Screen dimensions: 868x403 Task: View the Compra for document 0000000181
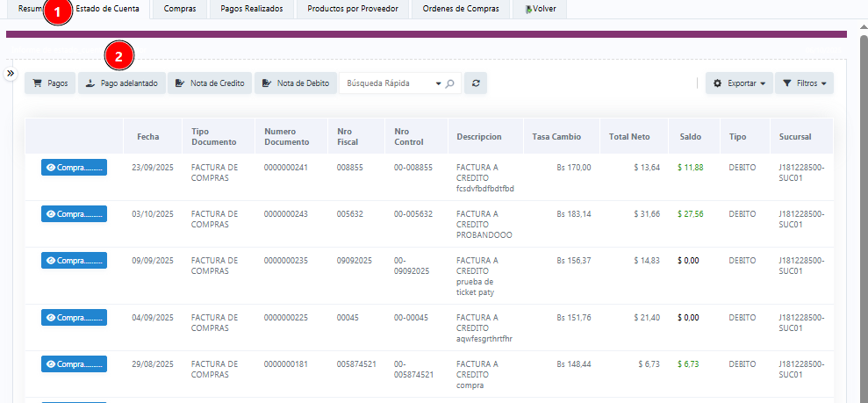(74, 363)
